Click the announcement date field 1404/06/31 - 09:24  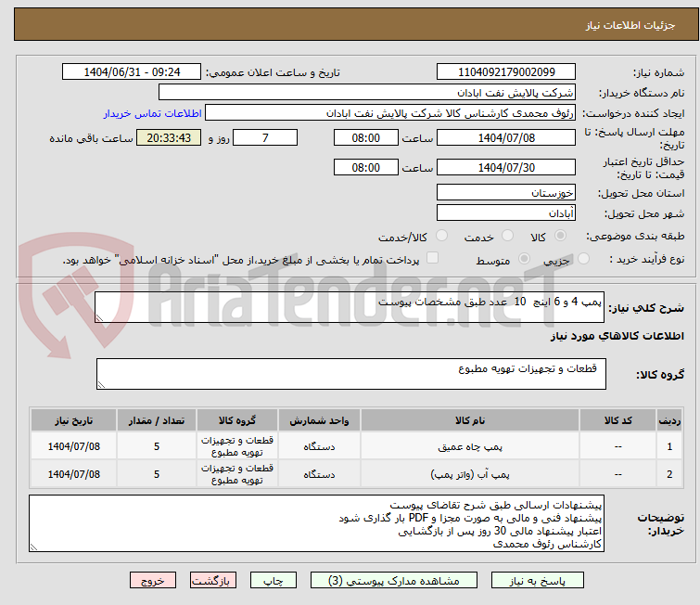point(132,72)
